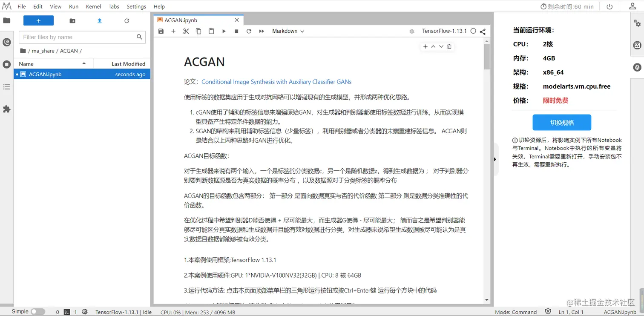Screen dimensions: 644x316
Task: Click the 切换规格 button
Action: tap(562, 122)
